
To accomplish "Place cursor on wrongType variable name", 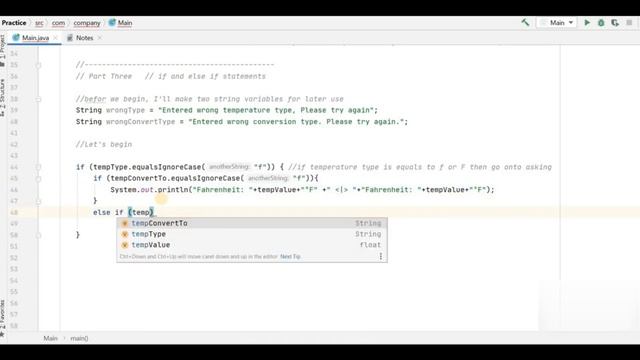I will click(125, 111).
